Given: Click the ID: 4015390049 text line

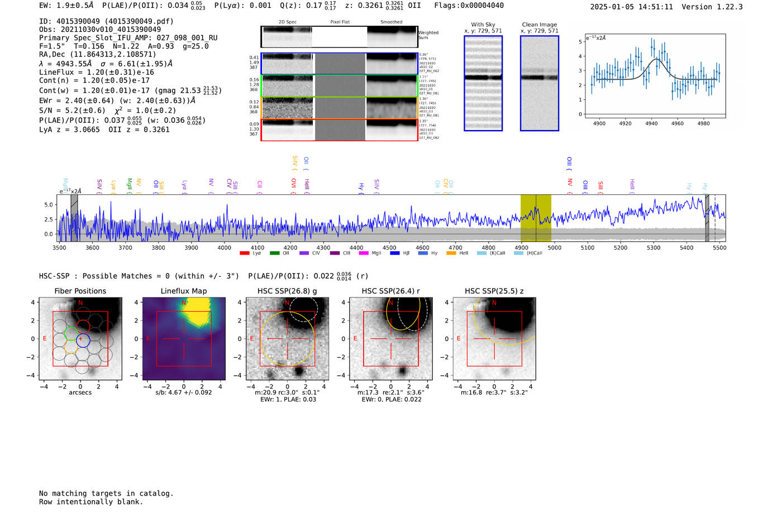Looking at the screenshot, I should tap(106, 21).
